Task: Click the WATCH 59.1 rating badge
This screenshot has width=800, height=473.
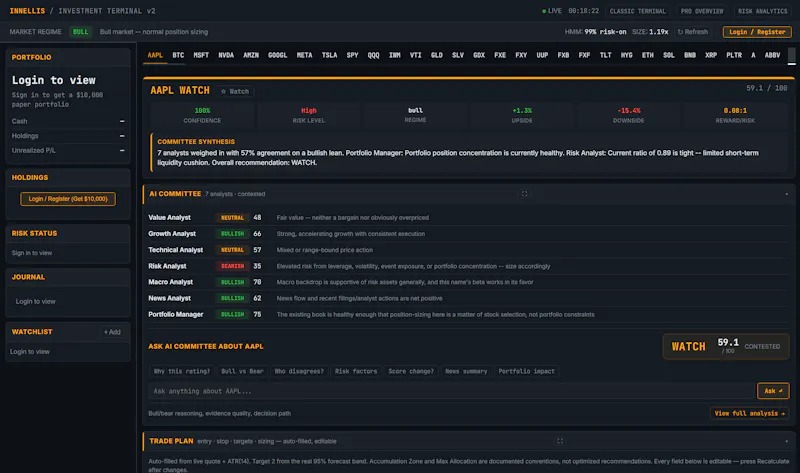Action: (x=726, y=346)
